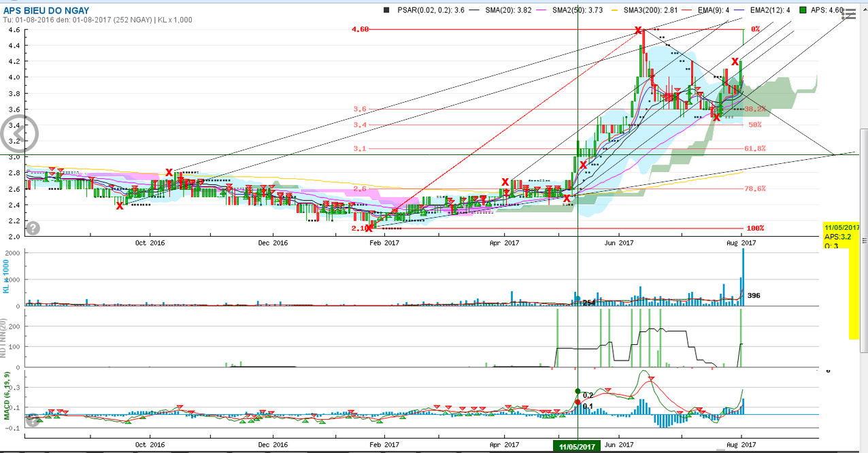Click the red 3.4 price level label
The image size is (868, 453).
(359, 125)
